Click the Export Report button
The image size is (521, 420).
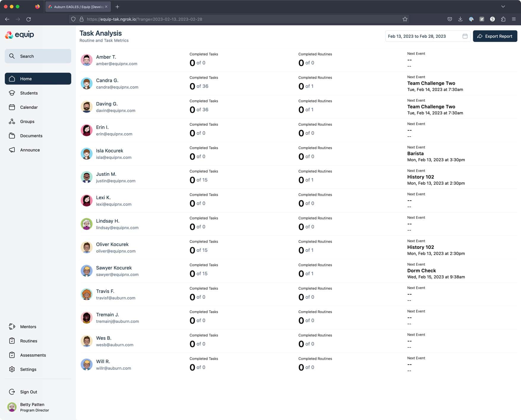(x=495, y=36)
